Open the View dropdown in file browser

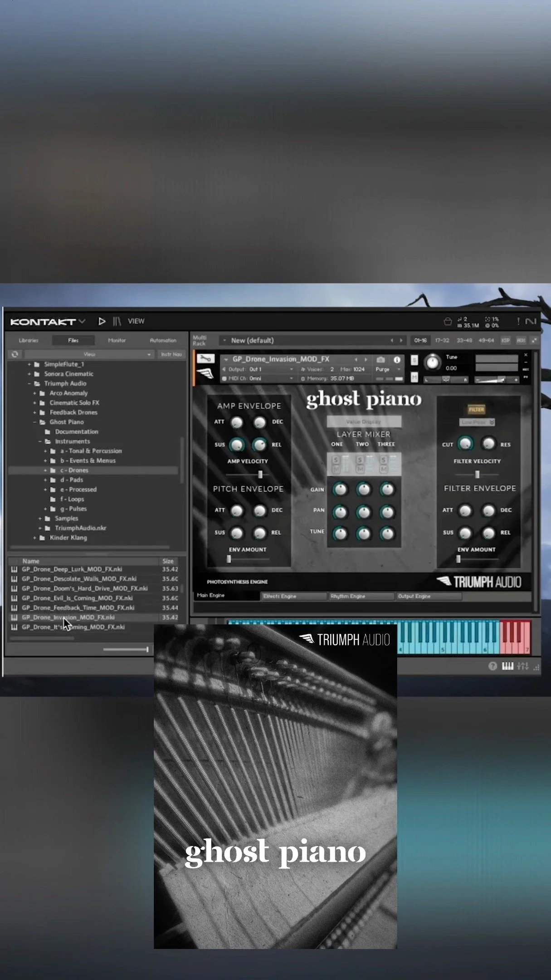(x=89, y=354)
